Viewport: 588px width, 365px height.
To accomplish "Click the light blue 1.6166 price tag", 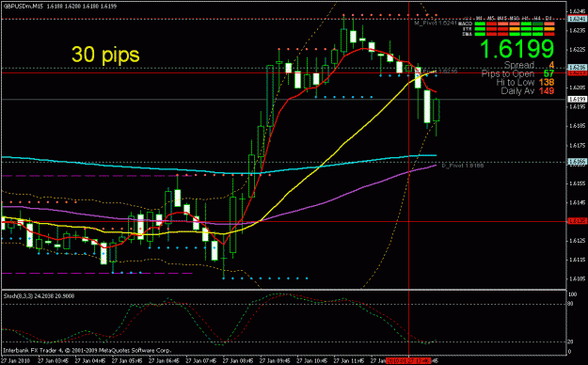I will click(578, 161).
